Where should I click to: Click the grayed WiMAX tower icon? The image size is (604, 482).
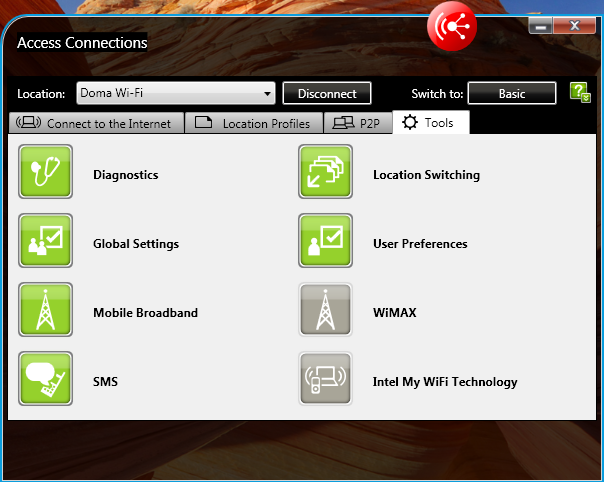tap(326, 310)
